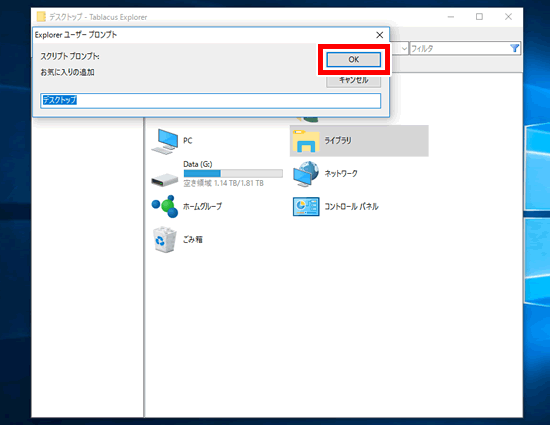This screenshot has width=550, height=425.
Task: Dismiss the prompt via キャンセル button
Action: tap(353, 81)
